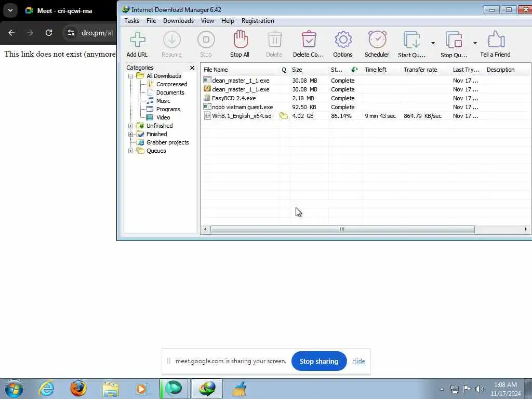This screenshot has width=532, height=399.
Task: Click the Stop toolbar icon
Action: coord(206,40)
